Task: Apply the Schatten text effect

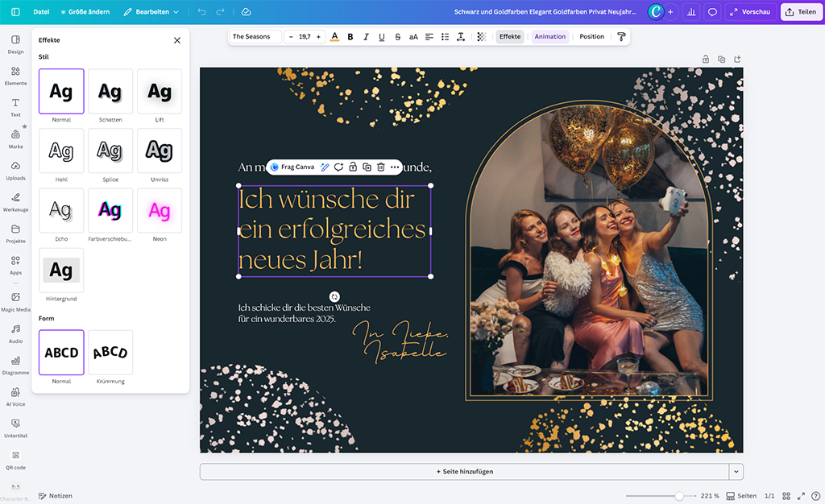Action: [x=110, y=92]
